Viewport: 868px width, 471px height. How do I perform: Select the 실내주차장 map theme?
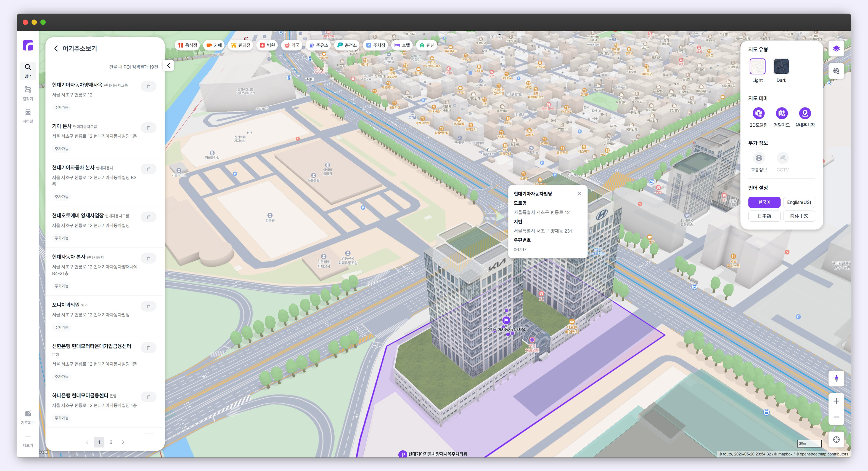click(805, 118)
